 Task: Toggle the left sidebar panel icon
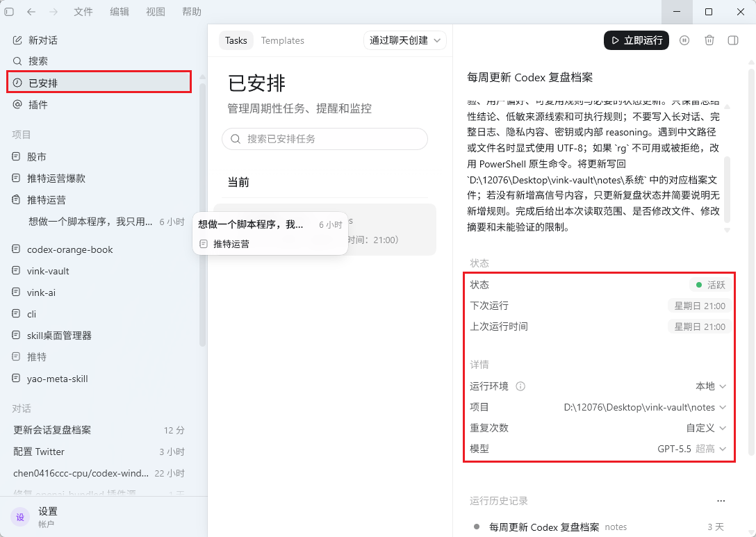click(9, 12)
